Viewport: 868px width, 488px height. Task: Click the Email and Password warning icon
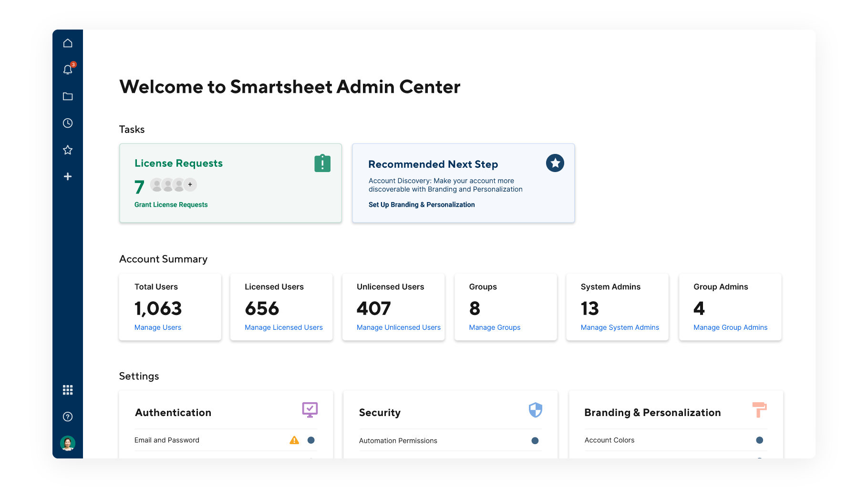point(294,440)
